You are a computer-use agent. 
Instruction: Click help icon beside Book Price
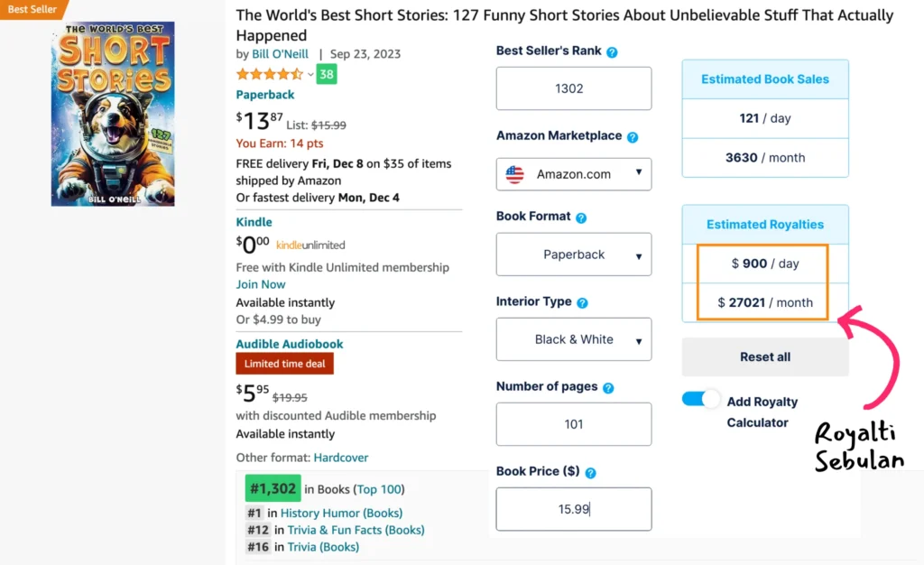[x=590, y=473]
